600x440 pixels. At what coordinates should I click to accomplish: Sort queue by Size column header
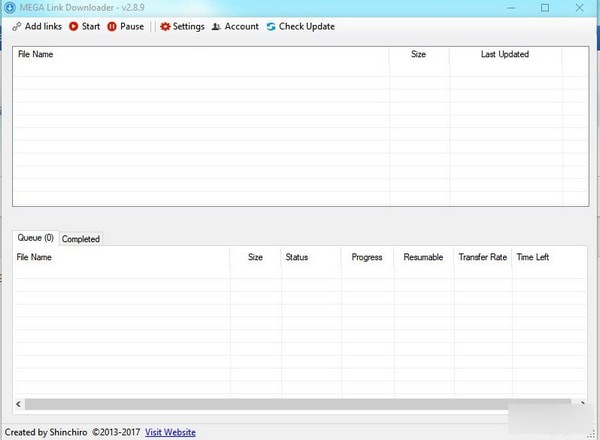255,257
